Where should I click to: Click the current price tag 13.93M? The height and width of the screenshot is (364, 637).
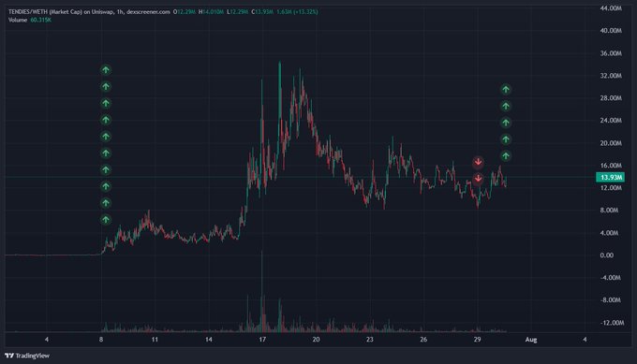[610, 178]
